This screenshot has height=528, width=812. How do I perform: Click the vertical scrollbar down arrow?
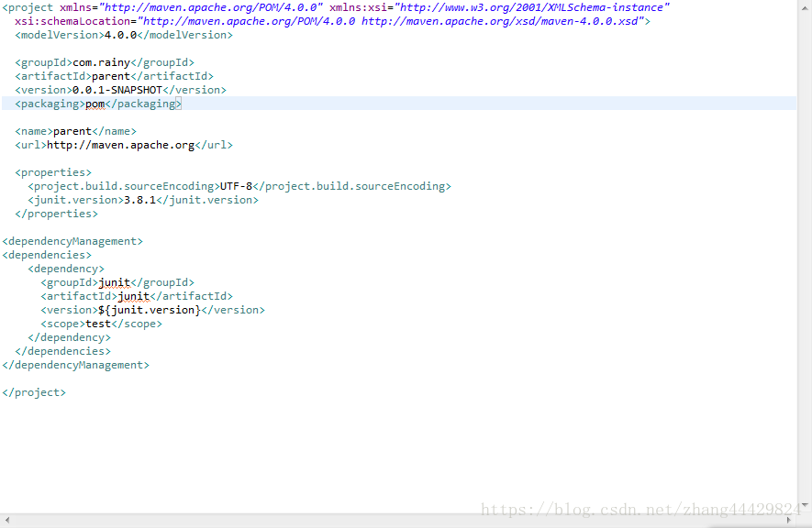coord(805,505)
